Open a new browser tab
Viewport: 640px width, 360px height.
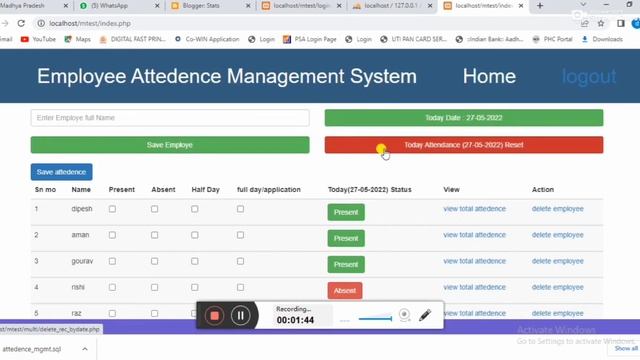(x=540, y=6)
